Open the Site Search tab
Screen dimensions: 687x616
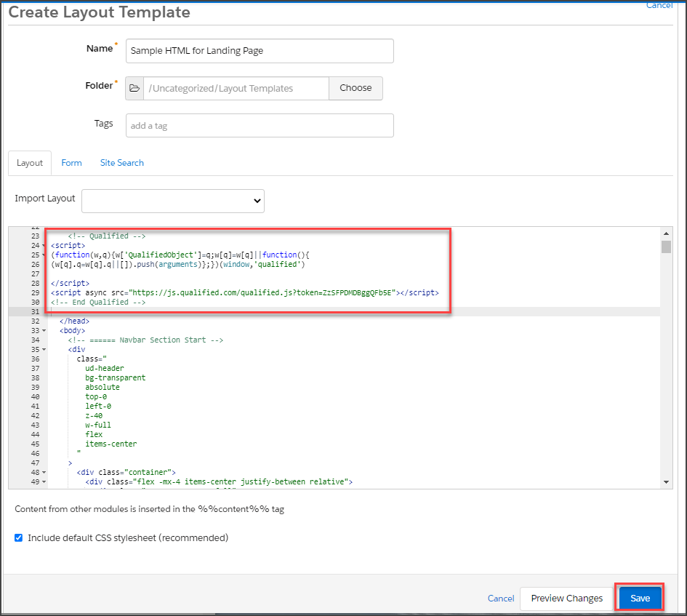point(122,163)
